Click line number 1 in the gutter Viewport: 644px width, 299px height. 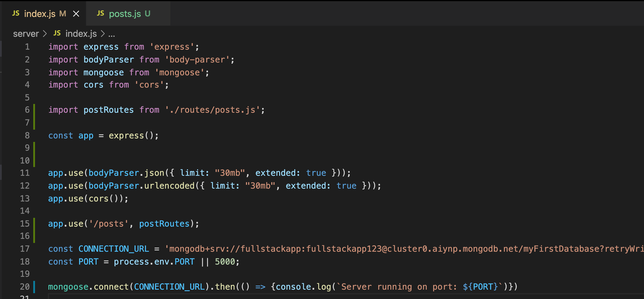pyautogui.click(x=27, y=47)
